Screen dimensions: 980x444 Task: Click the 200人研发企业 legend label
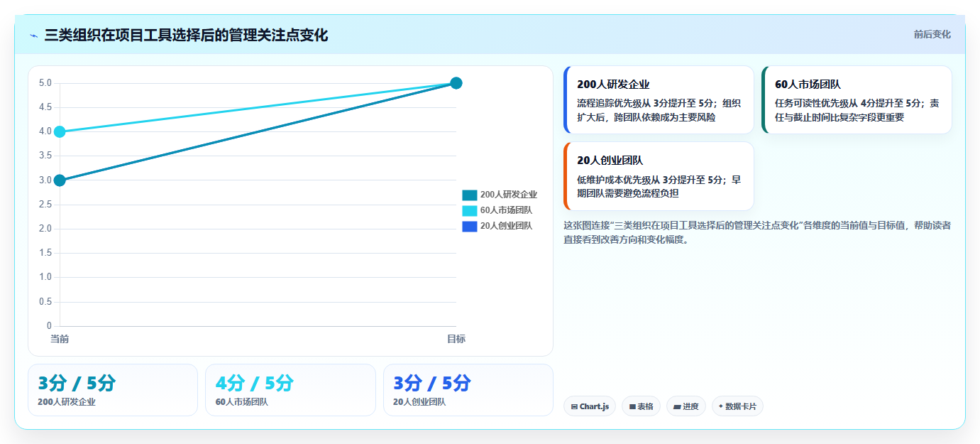coord(509,195)
